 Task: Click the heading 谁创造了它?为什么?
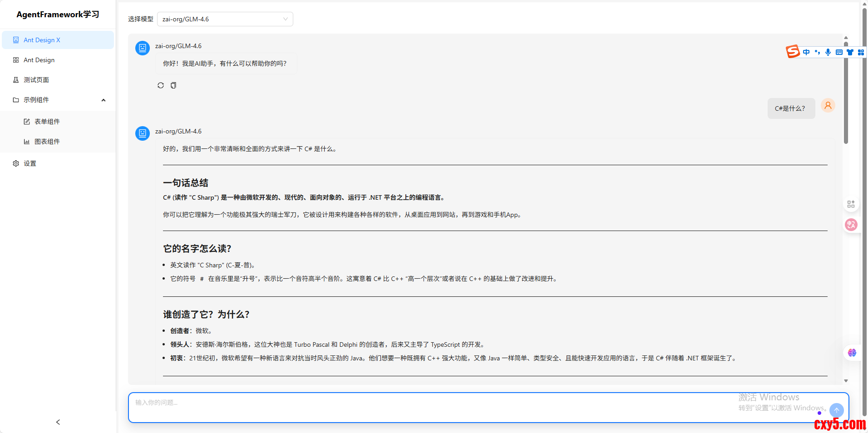tap(206, 315)
